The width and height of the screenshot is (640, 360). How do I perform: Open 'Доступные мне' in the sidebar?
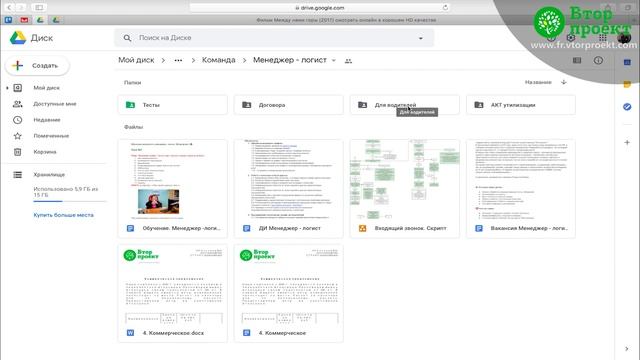[x=55, y=104]
